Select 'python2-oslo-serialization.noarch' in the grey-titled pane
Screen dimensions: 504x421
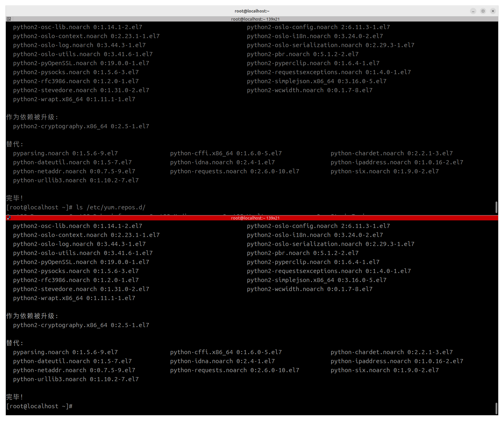(x=304, y=45)
